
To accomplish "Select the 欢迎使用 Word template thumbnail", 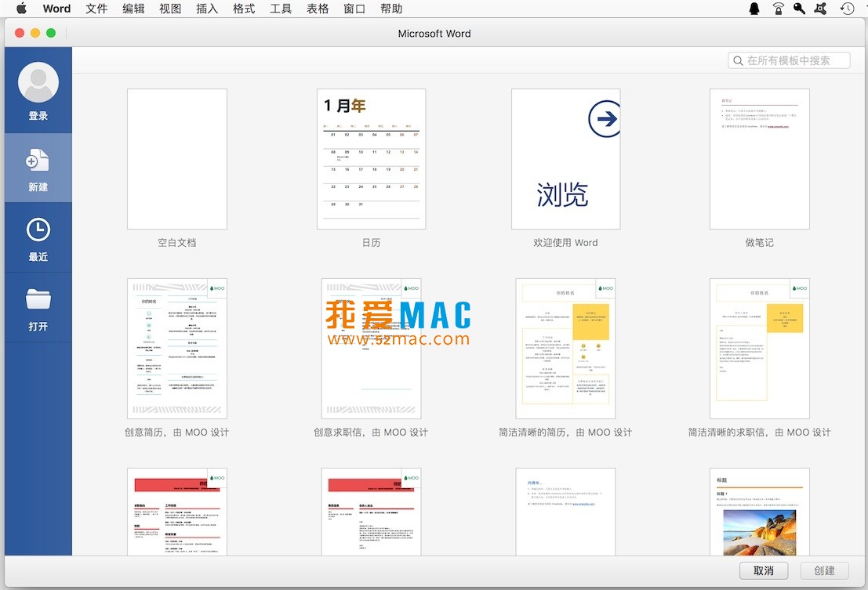I will 566,159.
